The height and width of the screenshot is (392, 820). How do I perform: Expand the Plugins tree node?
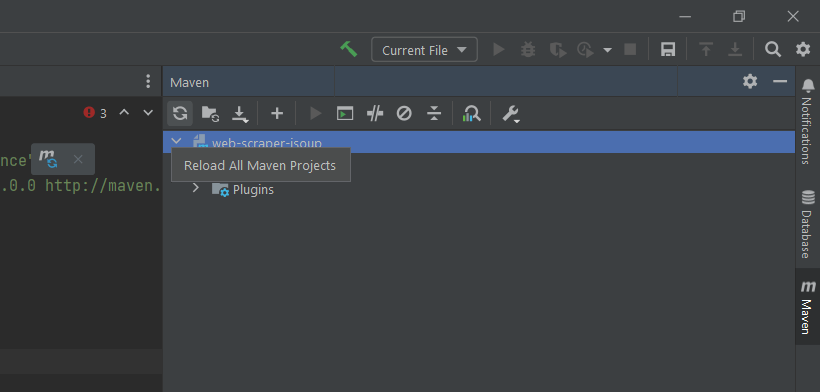(x=196, y=187)
